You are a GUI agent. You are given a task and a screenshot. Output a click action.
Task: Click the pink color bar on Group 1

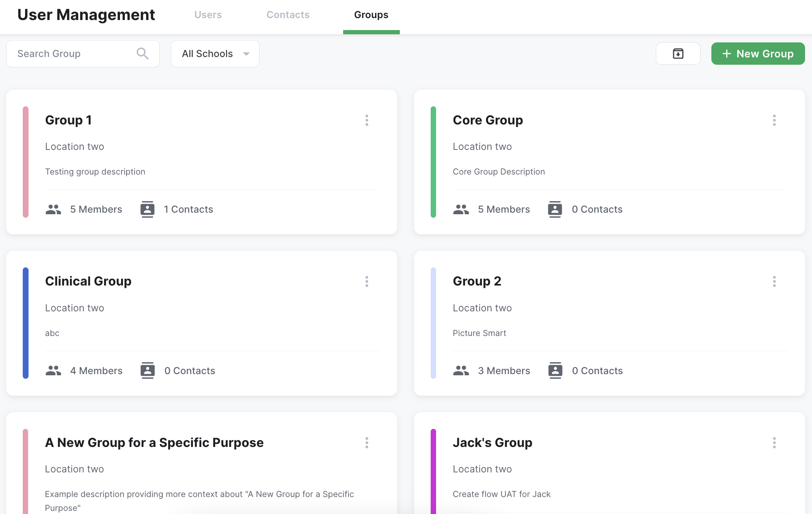click(25, 162)
